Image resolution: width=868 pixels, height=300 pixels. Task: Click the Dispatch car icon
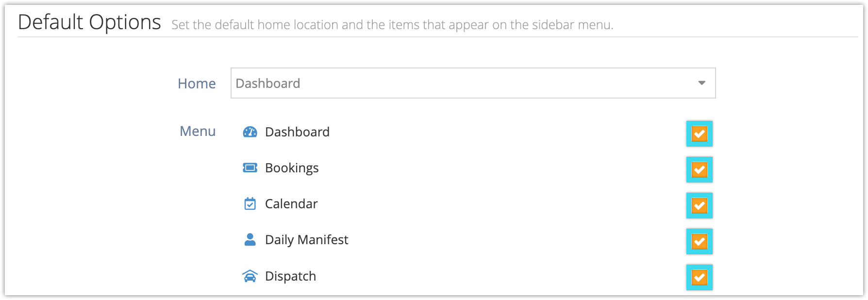tap(250, 276)
